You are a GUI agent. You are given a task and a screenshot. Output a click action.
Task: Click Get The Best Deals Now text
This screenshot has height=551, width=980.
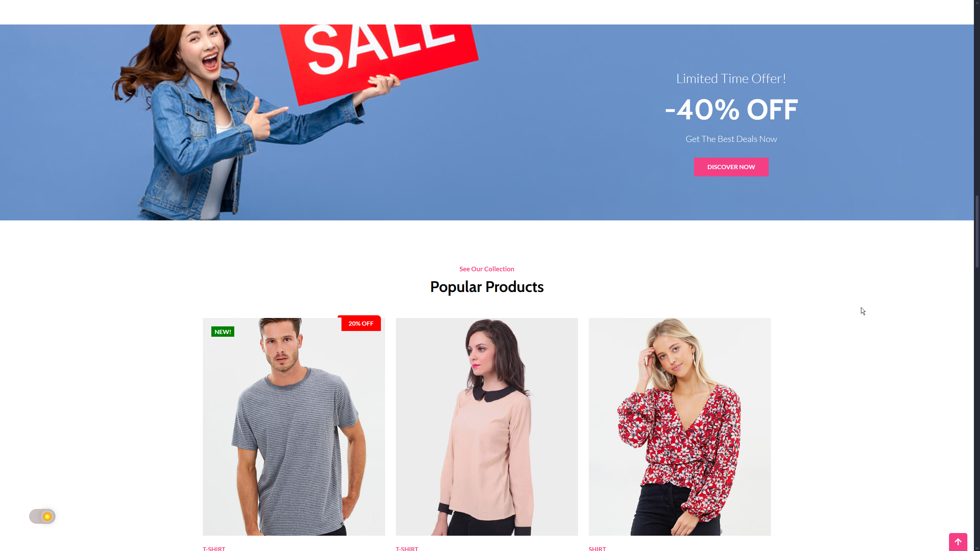point(731,139)
